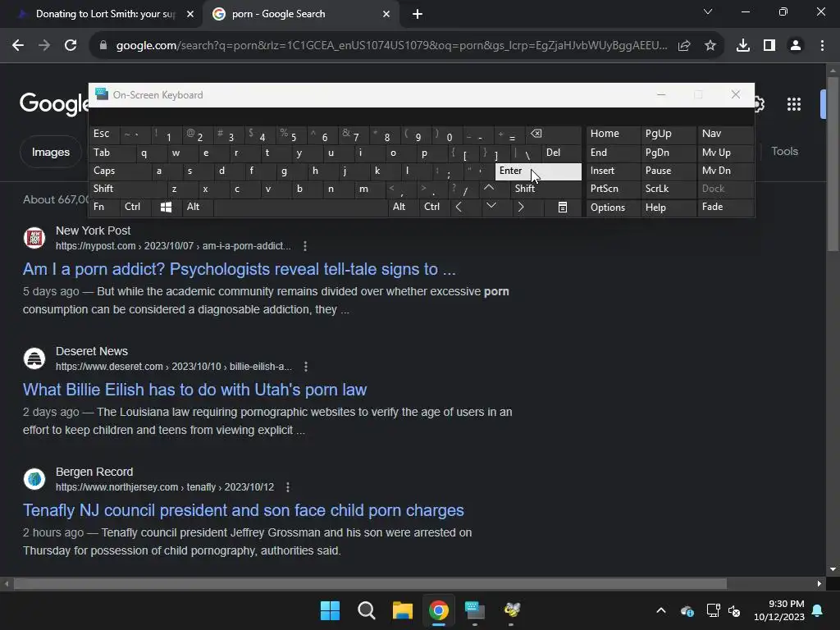
Task: Click the up arrow key on keyboard
Action: pyautogui.click(x=489, y=188)
